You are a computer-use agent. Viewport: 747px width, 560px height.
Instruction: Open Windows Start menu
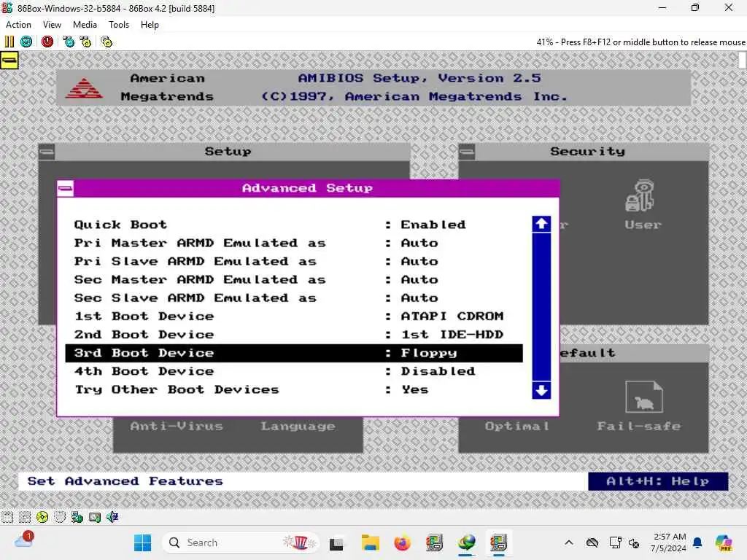[142, 542]
